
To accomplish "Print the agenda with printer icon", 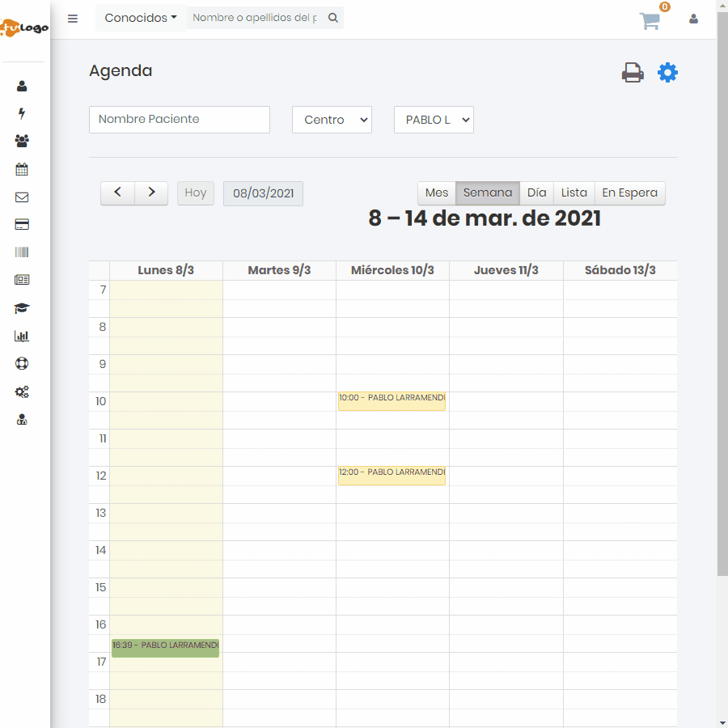I will (633, 73).
